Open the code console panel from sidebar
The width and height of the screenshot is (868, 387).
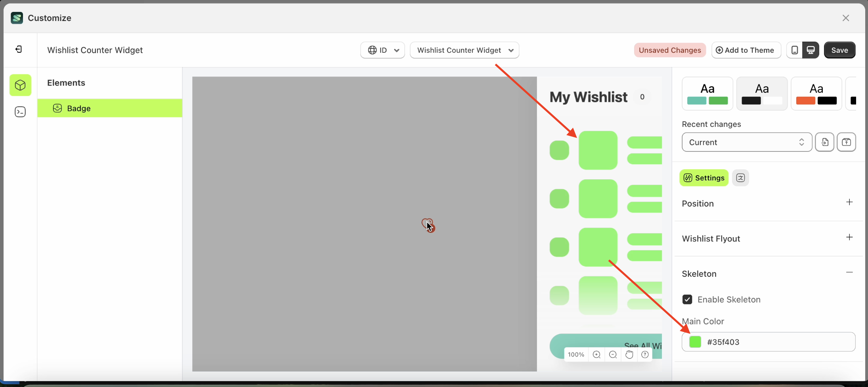click(x=20, y=112)
